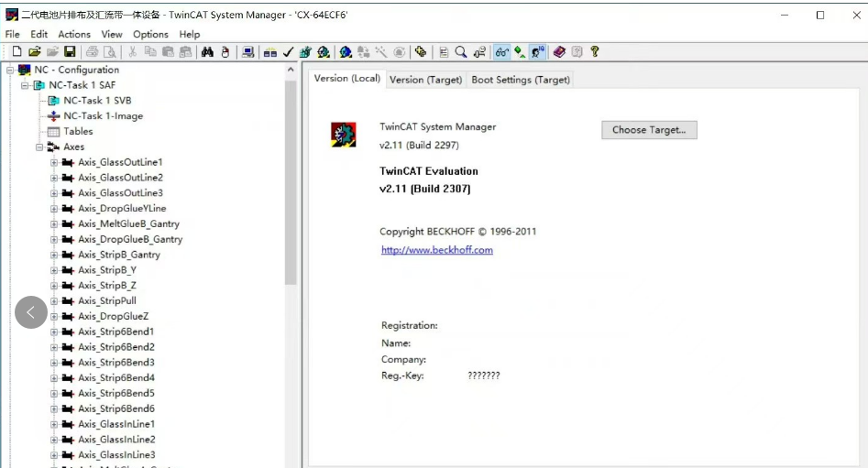Viewport: 868px width, 468px height.
Task: Expand the Axis_Strip6Bend3 node
Action: (54, 363)
